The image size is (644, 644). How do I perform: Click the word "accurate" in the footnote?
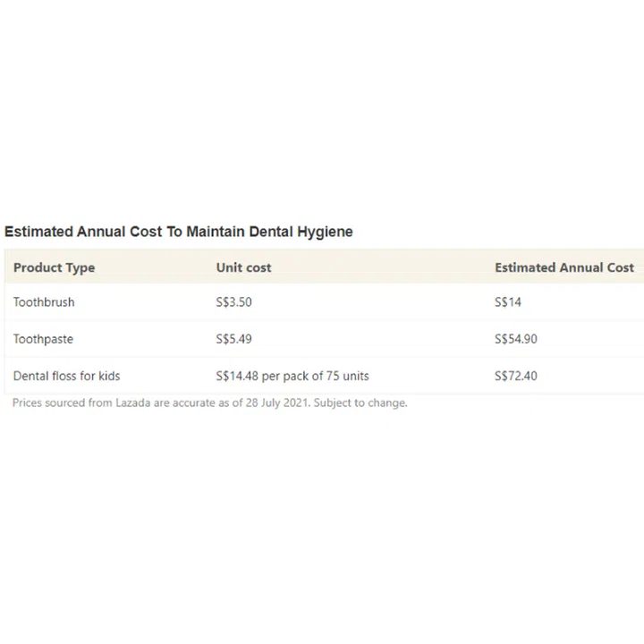(x=199, y=402)
